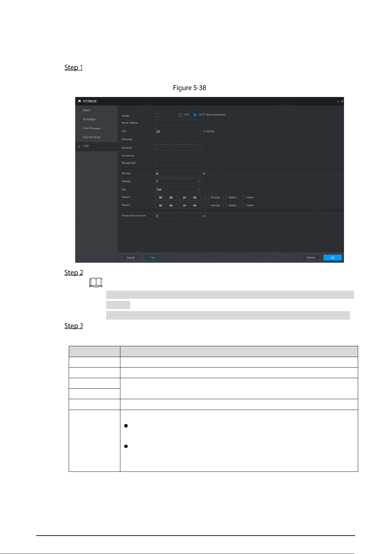The image size is (392, 554).
Task: Select the FTP sidebar item
Action: coord(96,146)
